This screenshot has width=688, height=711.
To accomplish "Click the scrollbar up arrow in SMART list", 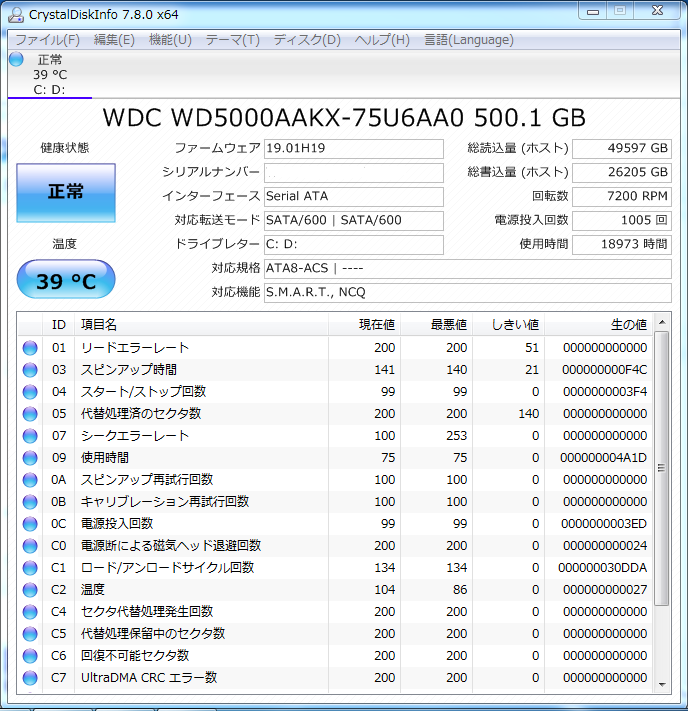I will [x=662, y=322].
